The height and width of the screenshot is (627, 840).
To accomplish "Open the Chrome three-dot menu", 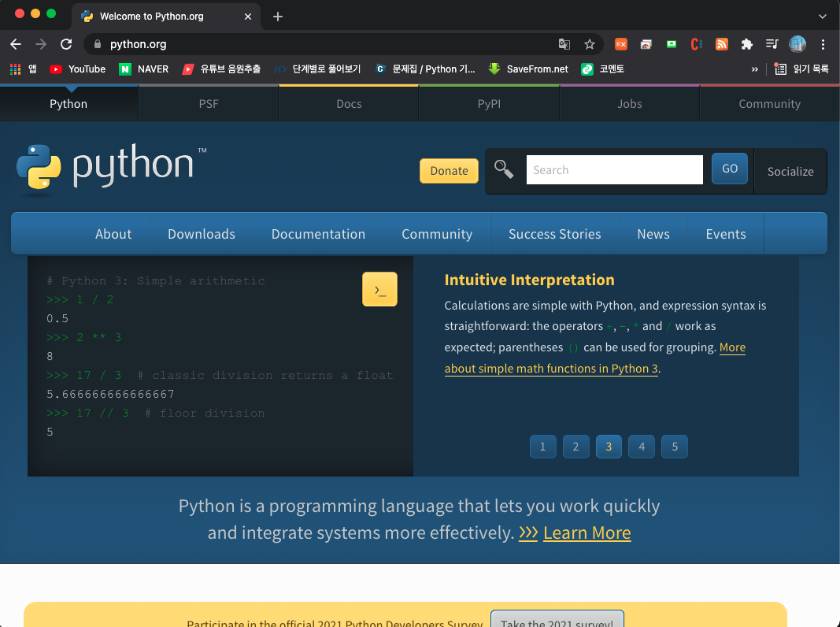I will point(823,44).
